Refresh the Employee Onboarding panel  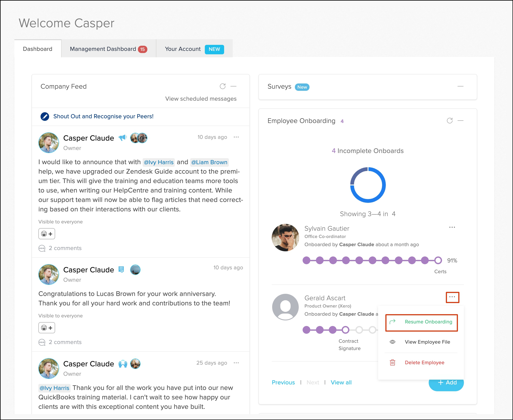(x=450, y=121)
